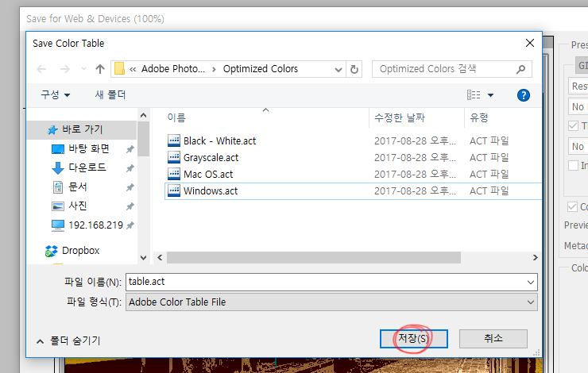Sort files by 수정한 날짜 column
The height and width of the screenshot is (373, 588).
point(400,118)
